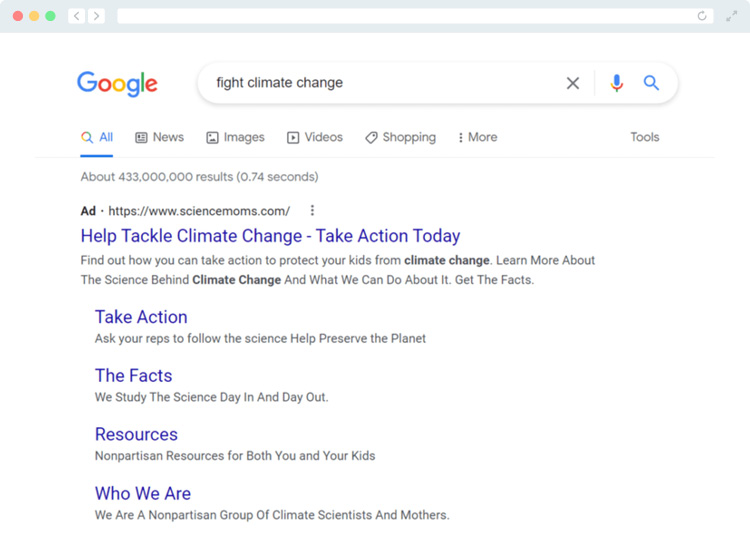
Task: Switch to the Images tab
Action: click(235, 137)
